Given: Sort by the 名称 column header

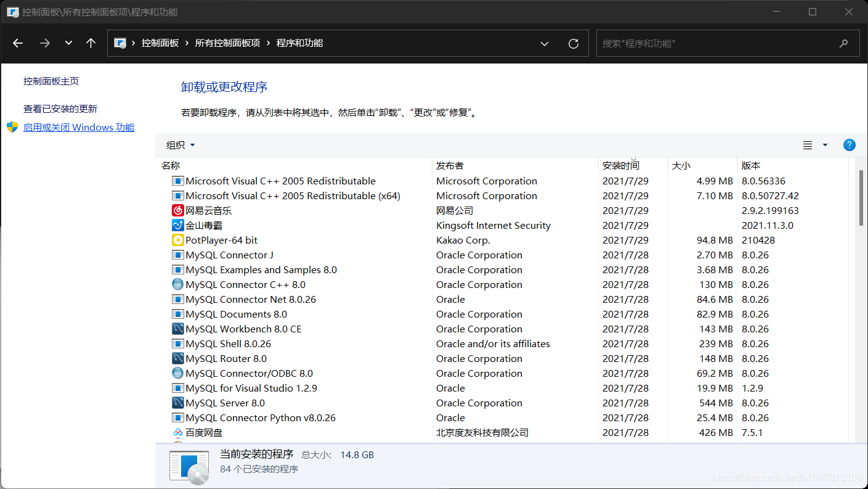Looking at the screenshot, I should (171, 166).
